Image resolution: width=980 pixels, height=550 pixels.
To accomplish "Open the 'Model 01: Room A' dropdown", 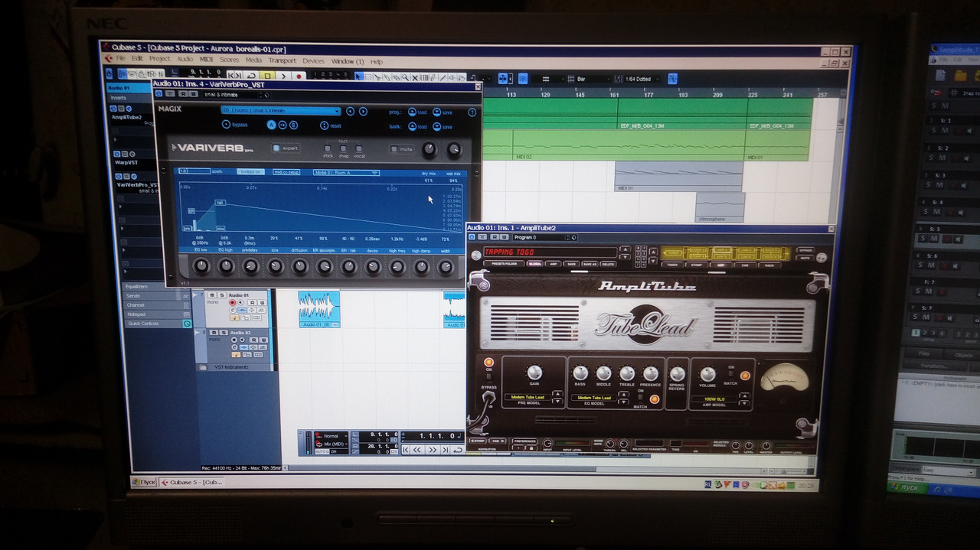I will [x=347, y=173].
